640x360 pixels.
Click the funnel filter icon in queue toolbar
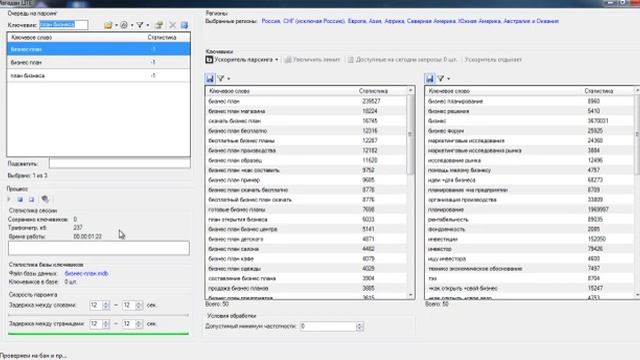click(140, 25)
